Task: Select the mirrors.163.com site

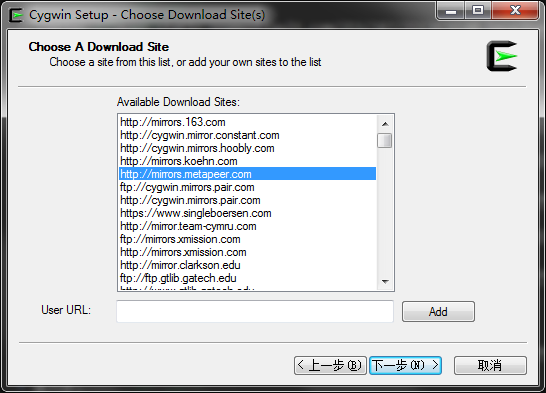Action: point(248,122)
